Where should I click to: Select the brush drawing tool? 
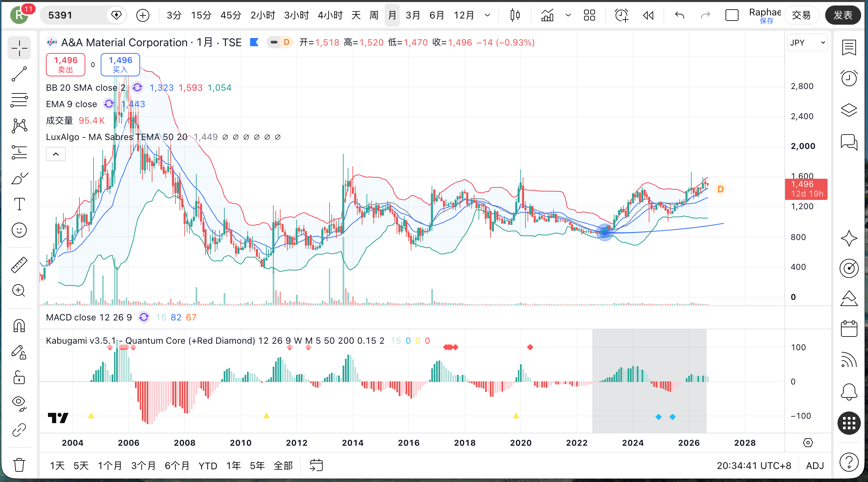(x=19, y=178)
